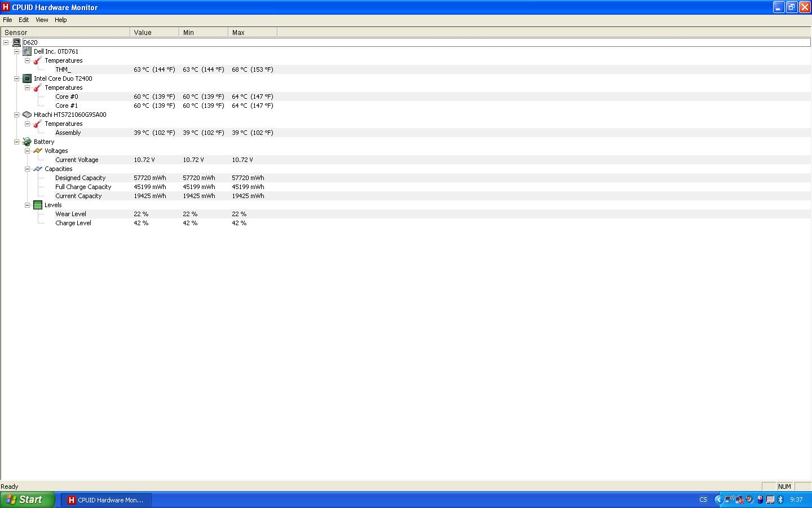Click the Min column header
The image size is (812, 508).
tap(204, 33)
